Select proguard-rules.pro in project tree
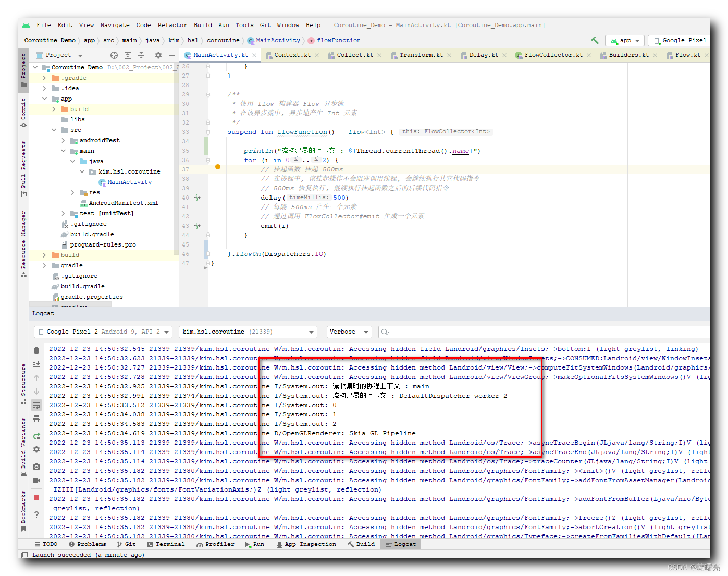 [x=103, y=244]
